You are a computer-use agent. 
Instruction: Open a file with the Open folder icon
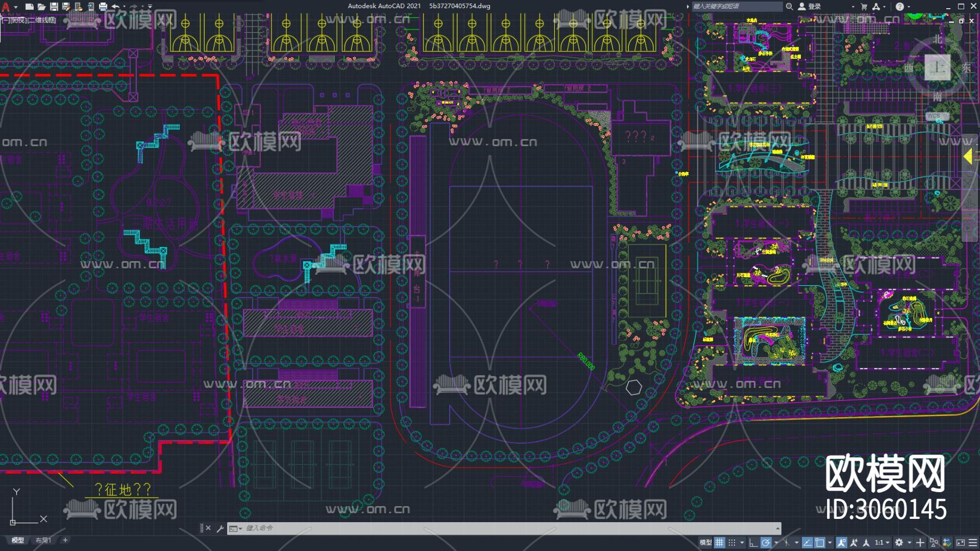click(x=41, y=7)
